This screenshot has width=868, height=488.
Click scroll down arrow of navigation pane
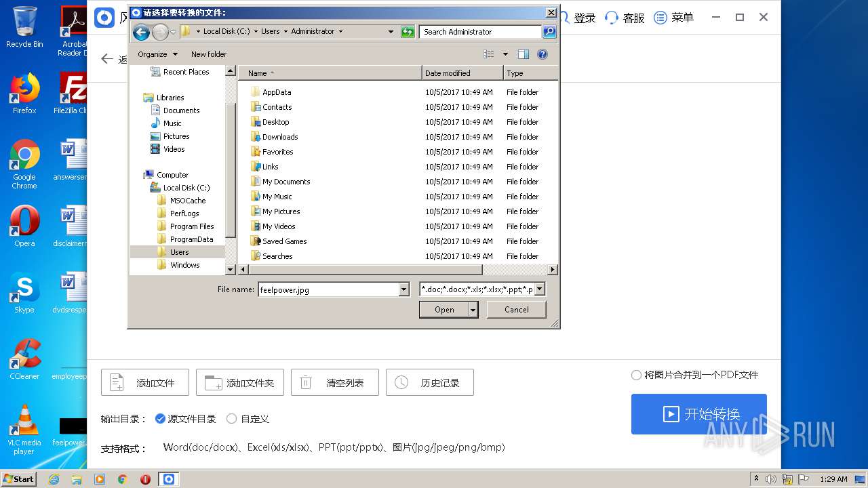point(231,269)
